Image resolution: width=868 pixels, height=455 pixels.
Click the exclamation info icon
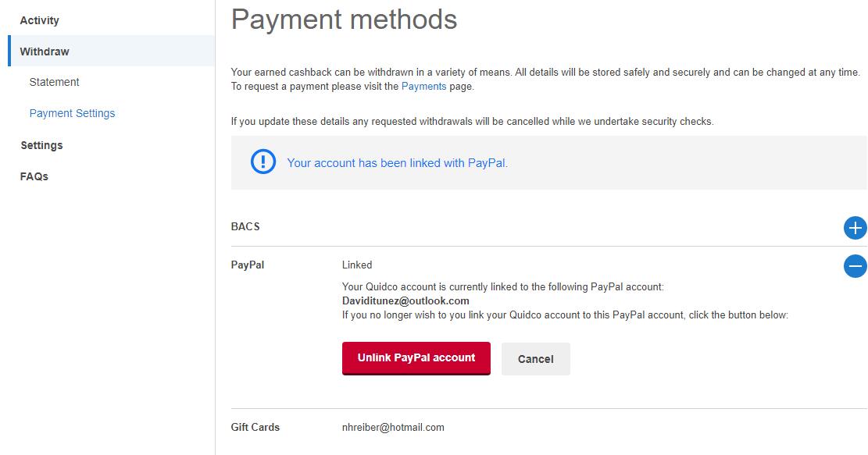click(263, 162)
